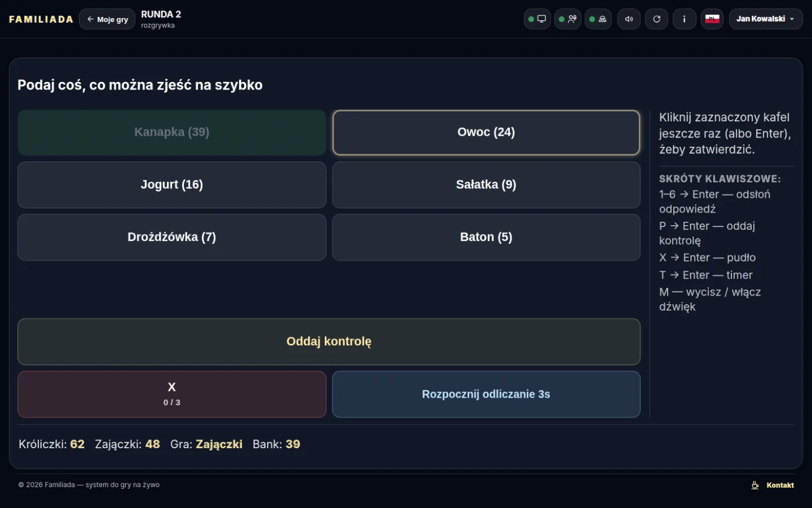Mark a miss with X 0/3
The image size is (812, 508).
tap(172, 394)
